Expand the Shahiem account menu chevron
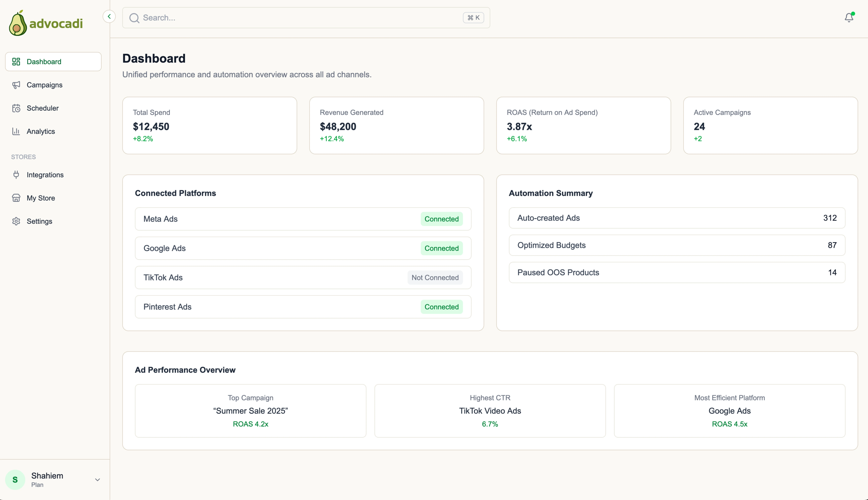Image resolution: width=868 pixels, height=500 pixels. pyautogui.click(x=97, y=480)
